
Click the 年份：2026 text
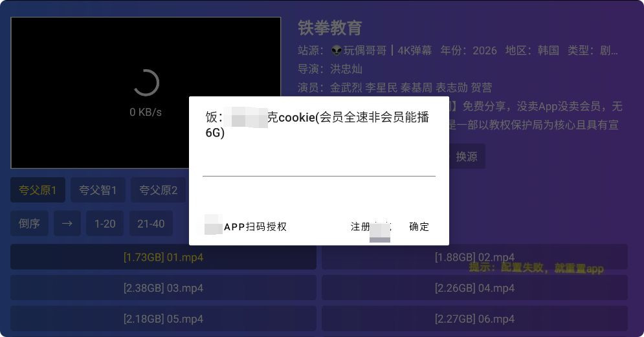pos(469,50)
